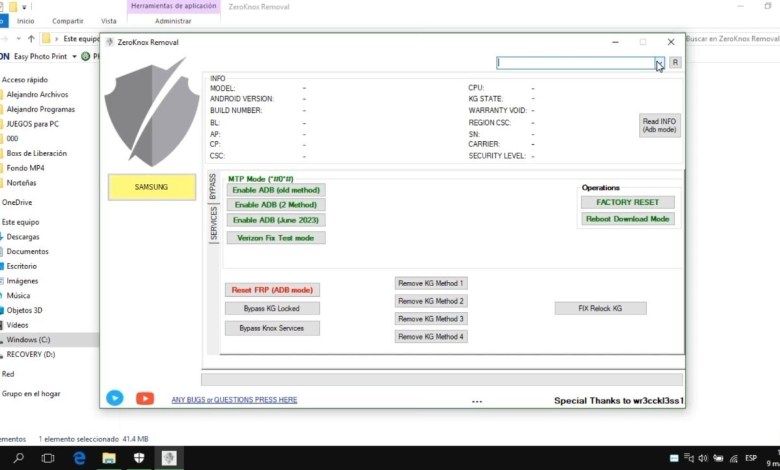
Task: Click the ZeroKnox shield logo image
Action: (152, 112)
